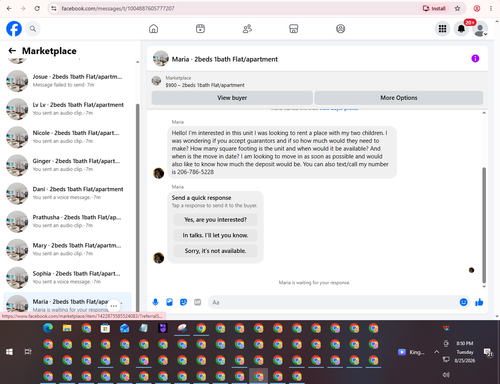The height and width of the screenshot is (384, 500).
Task: Reload the browser page
Action: tap(37, 8)
